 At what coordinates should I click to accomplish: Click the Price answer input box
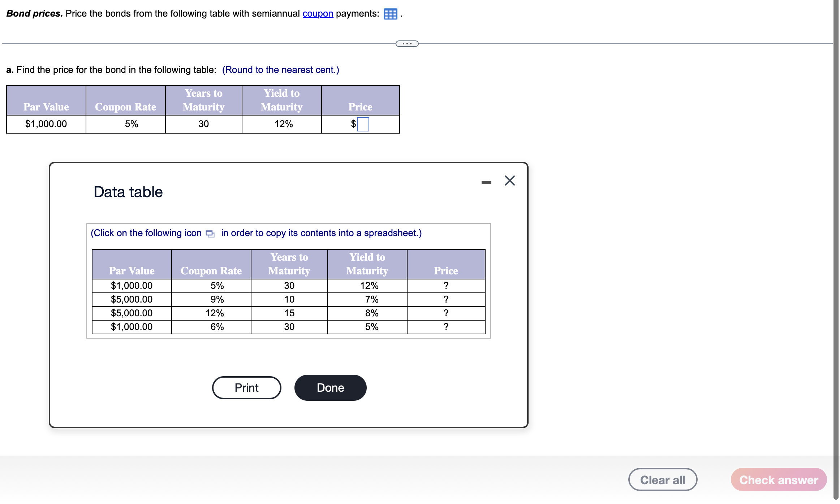pyautogui.click(x=363, y=124)
